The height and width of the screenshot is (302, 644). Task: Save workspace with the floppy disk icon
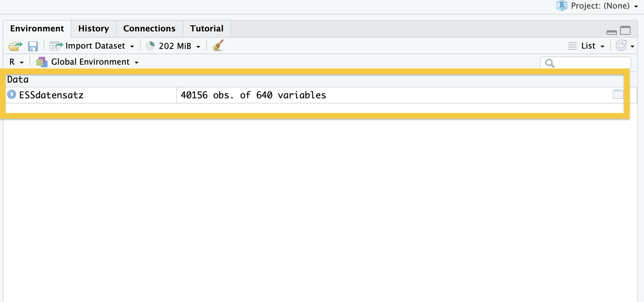[x=33, y=46]
